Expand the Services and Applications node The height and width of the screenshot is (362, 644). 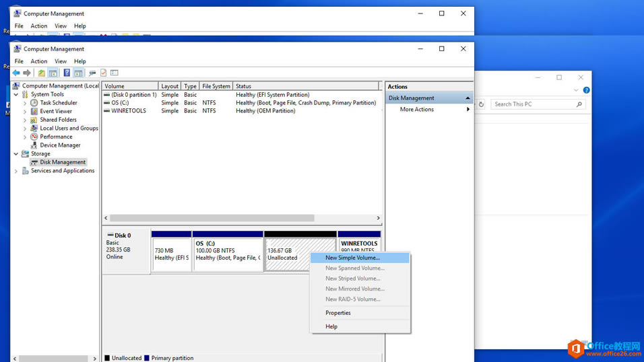tap(16, 171)
